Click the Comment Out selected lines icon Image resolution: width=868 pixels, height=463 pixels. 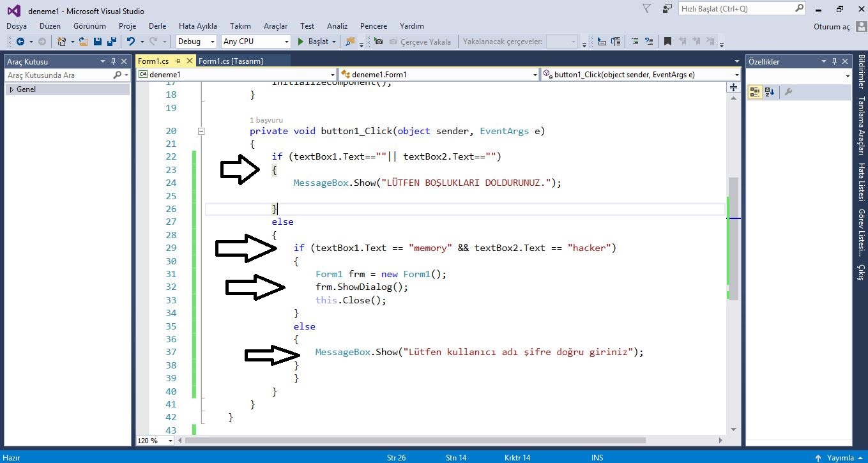tap(635, 42)
